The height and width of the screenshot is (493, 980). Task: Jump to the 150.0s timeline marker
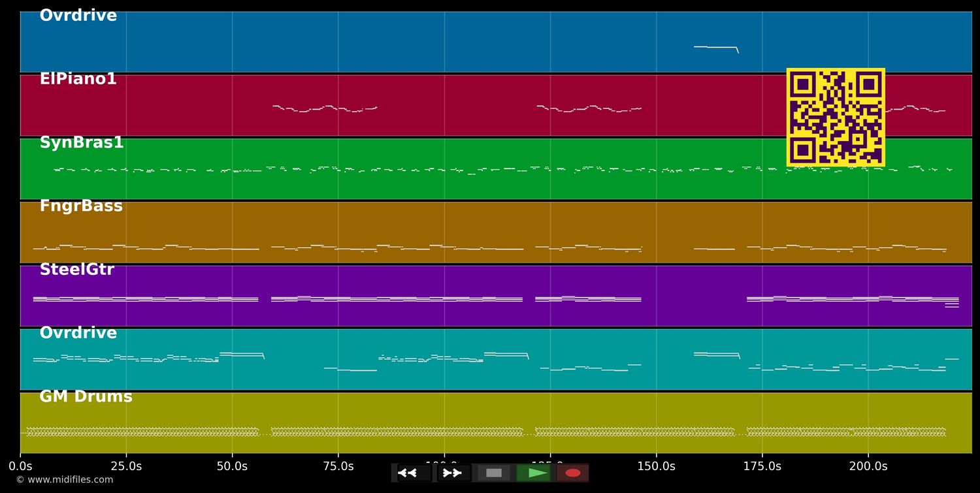(x=656, y=466)
